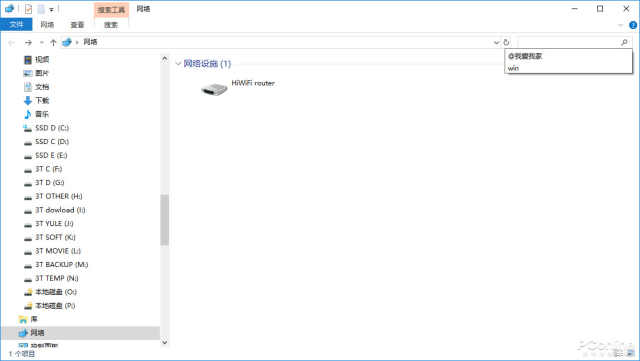The height and width of the screenshot is (361, 640).
Task: Switch to the View ribbon tab
Action: 77,25
